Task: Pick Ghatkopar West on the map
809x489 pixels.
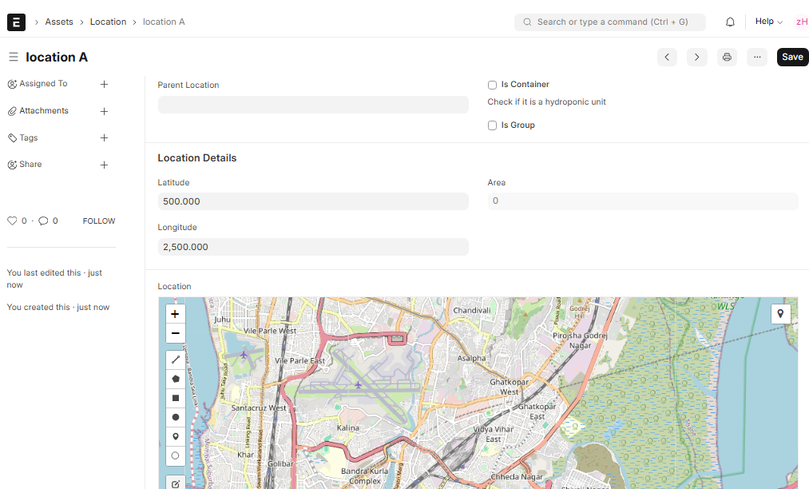Action: click(x=509, y=387)
